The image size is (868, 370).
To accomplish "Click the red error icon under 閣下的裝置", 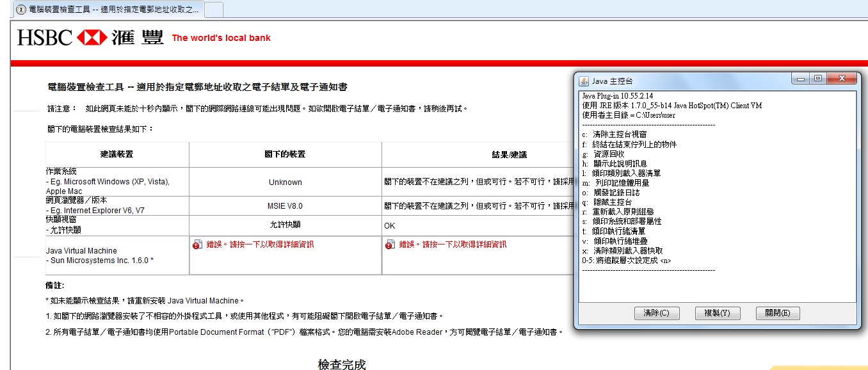I will coord(197,245).
